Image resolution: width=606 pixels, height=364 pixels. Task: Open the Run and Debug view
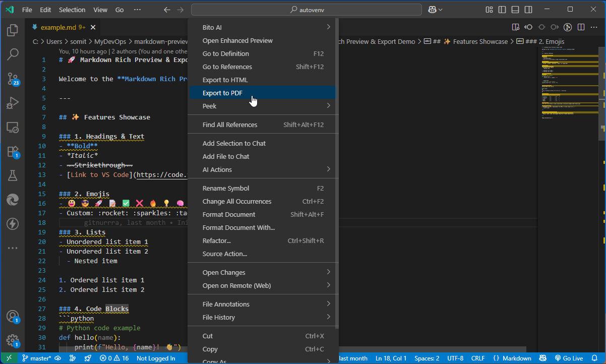pyautogui.click(x=13, y=103)
